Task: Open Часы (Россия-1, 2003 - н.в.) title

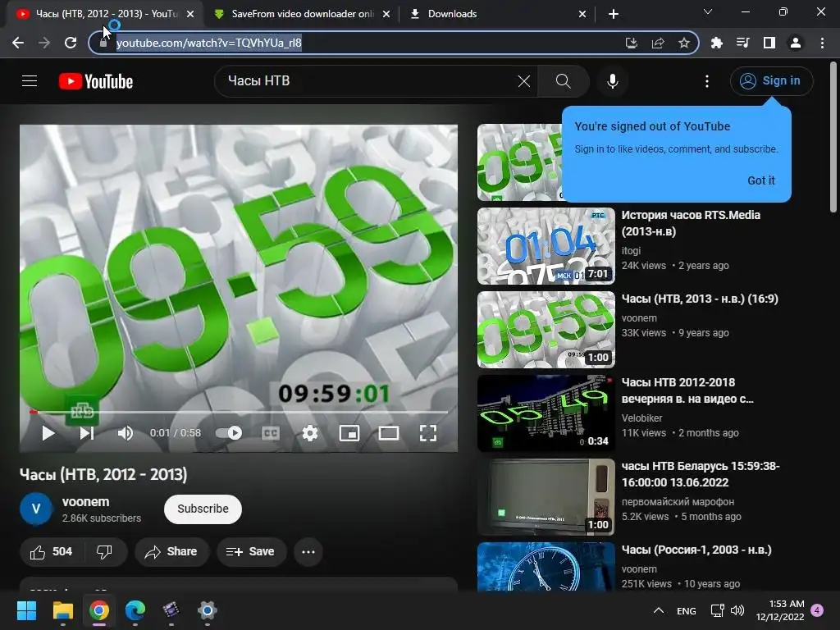Action: click(x=696, y=550)
